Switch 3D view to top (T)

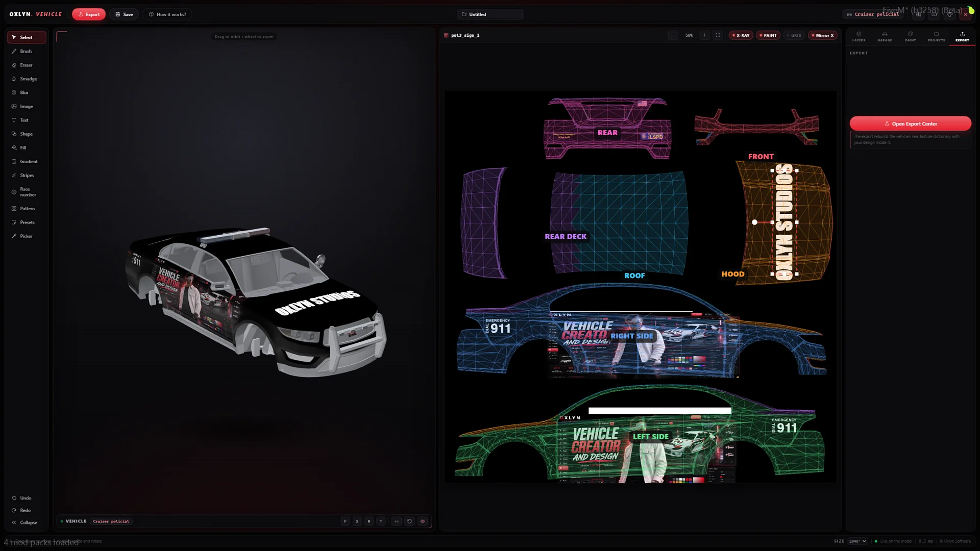(x=381, y=521)
